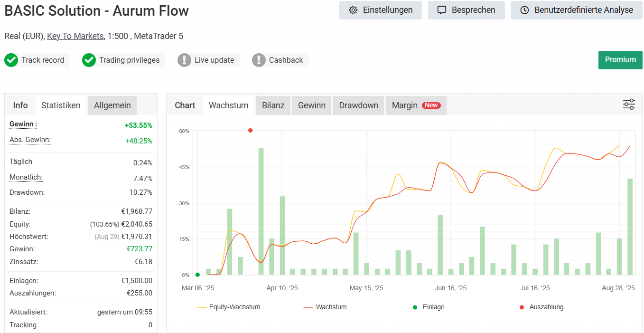Select the Bilanz chart tab

pyautogui.click(x=273, y=105)
